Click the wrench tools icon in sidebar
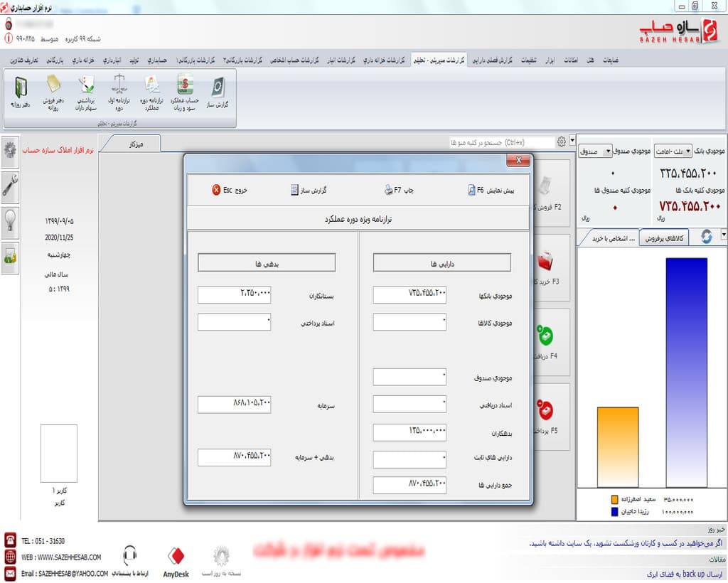Viewport: 728px width, 583px height. (x=10, y=187)
